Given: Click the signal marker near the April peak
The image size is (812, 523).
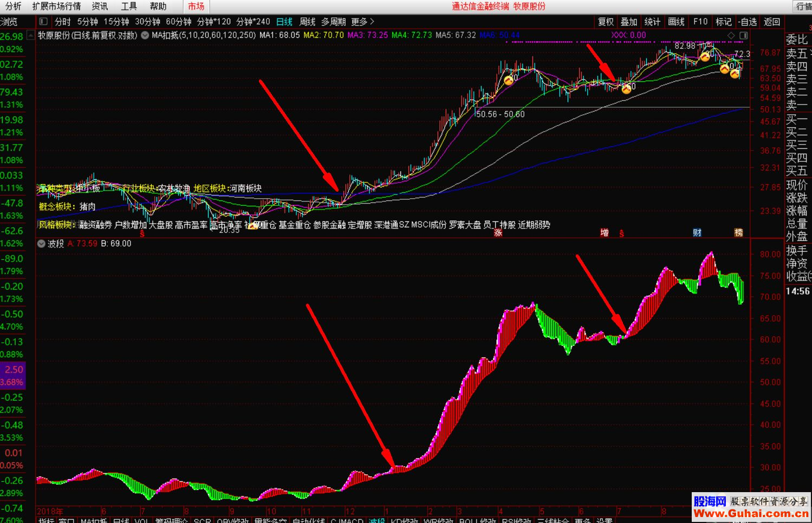Looking at the screenshot, I should pyautogui.click(x=508, y=81).
